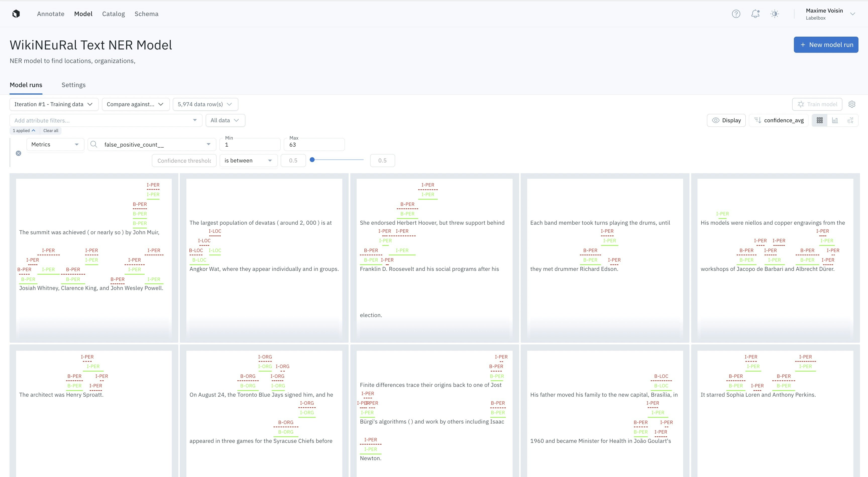868x477 pixels.
Task: Switch to the Settings tab
Action: [x=73, y=85]
